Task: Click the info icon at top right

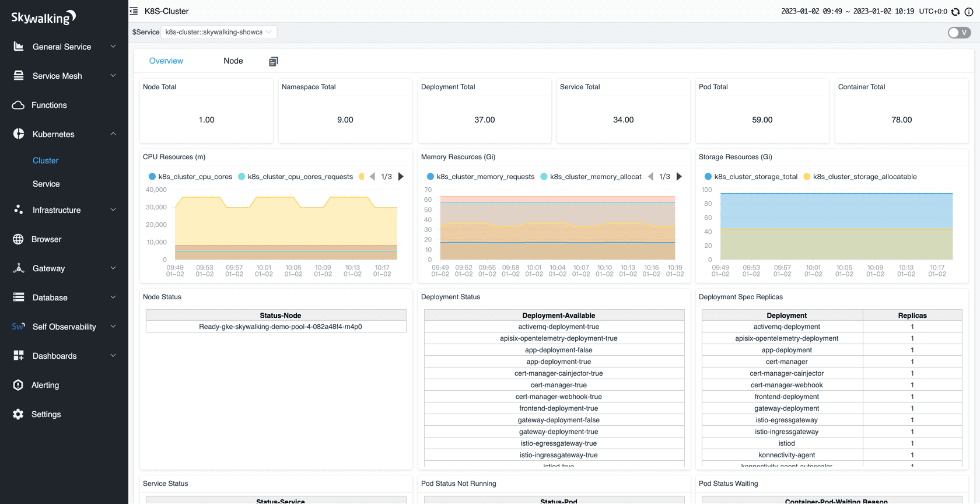Action: coord(969,12)
